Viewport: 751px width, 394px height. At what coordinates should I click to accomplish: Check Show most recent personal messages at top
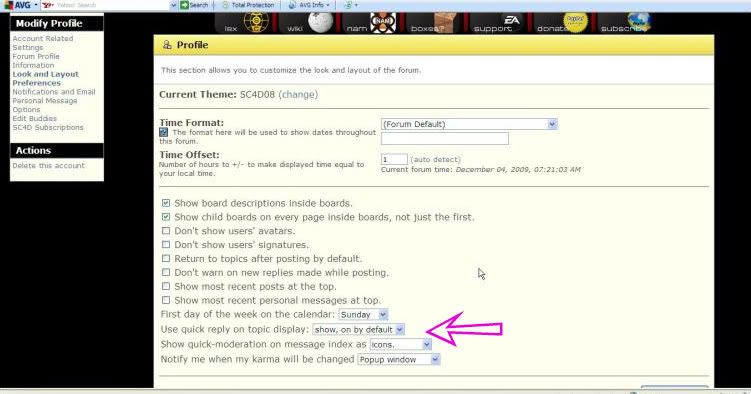166,300
